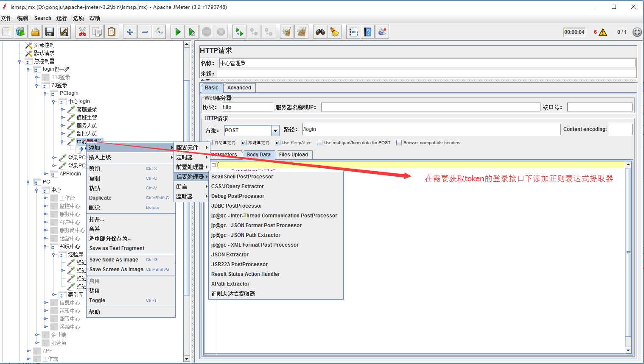
Task: Click the Clear All results toolbar icon
Action: 302,32
